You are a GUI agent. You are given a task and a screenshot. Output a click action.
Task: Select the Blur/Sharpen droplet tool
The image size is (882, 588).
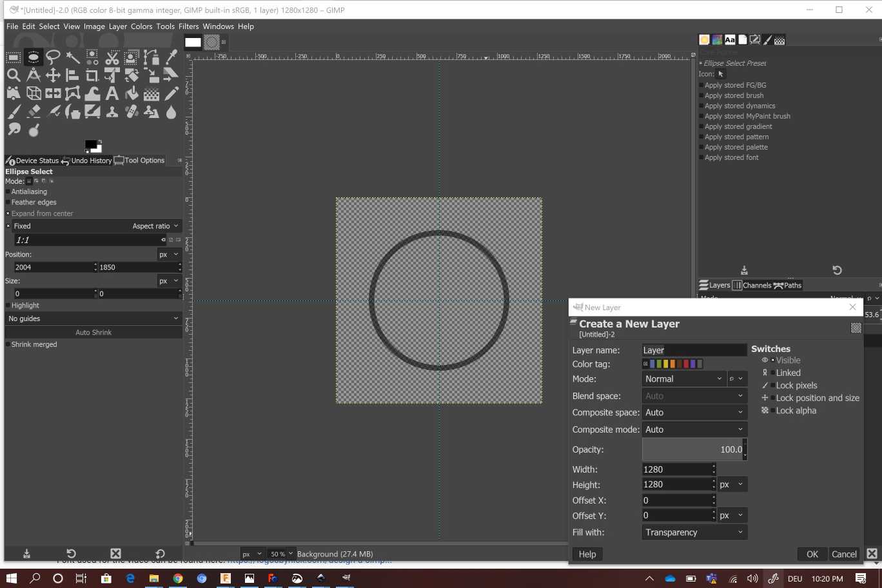click(171, 112)
